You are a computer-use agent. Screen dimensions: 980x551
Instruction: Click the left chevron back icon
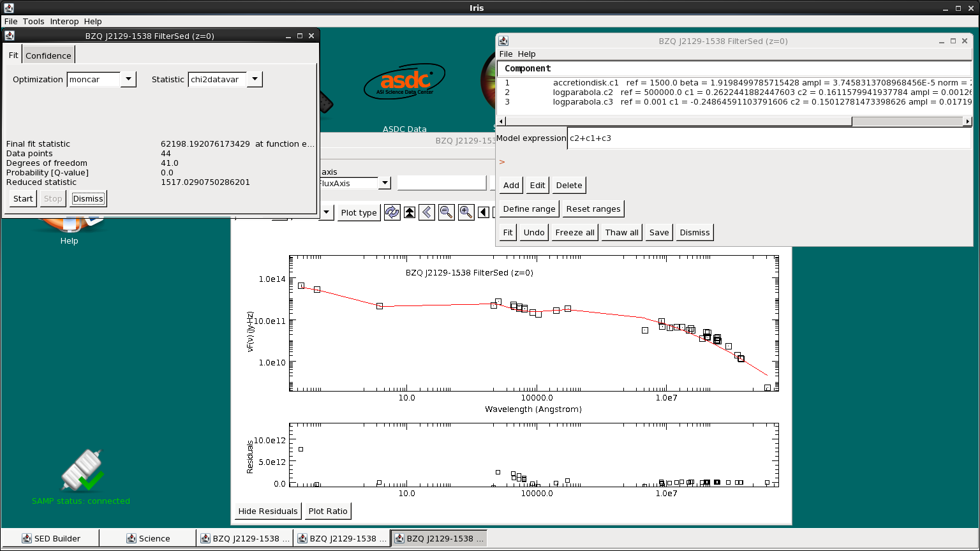click(x=427, y=212)
